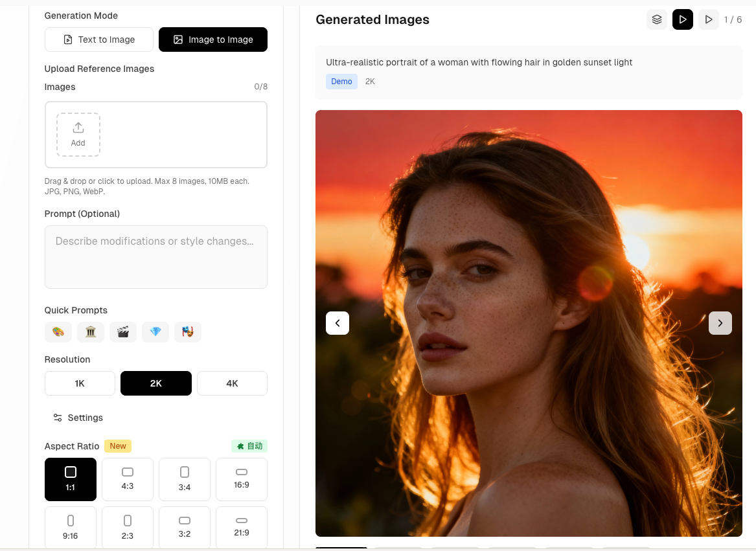
Task: Go back with the left carousel arrow
Action: click(x=337, y=322)
